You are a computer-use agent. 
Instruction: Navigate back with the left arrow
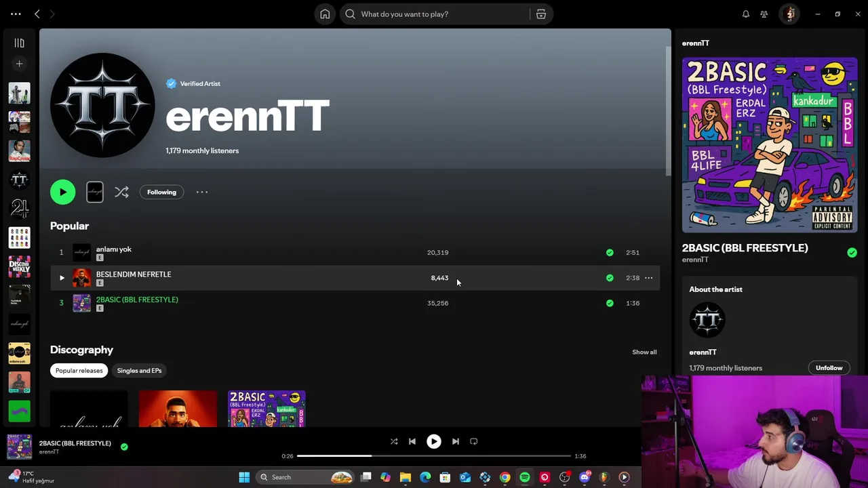[x=37, y=14]
